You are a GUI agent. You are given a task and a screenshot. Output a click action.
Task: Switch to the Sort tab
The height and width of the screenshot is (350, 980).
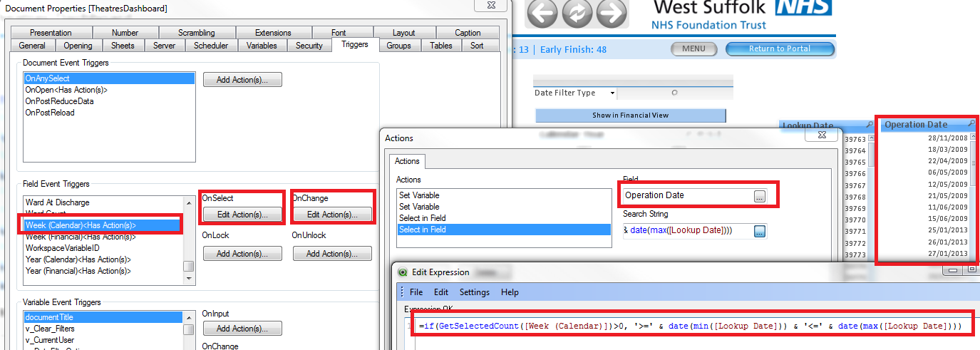click(x=477, y=46)
